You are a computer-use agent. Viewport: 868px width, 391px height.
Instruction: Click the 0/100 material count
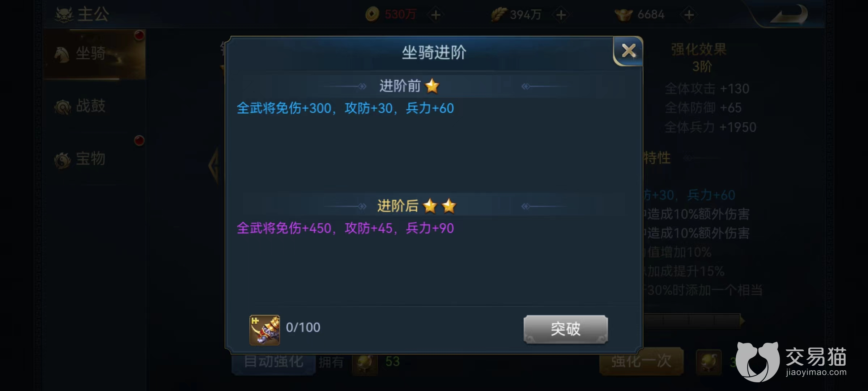pos(303,327)
